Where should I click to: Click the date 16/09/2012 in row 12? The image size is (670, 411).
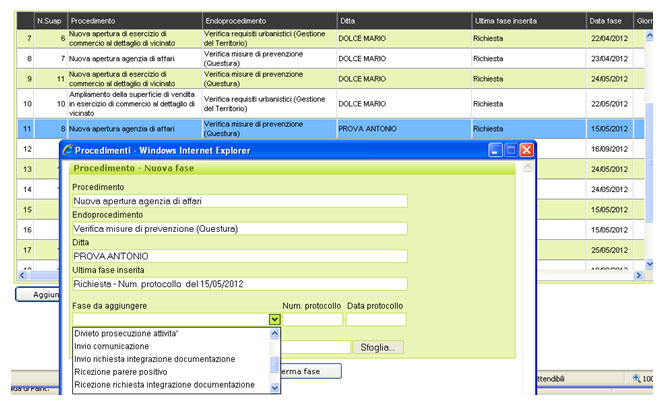(609, 149)
